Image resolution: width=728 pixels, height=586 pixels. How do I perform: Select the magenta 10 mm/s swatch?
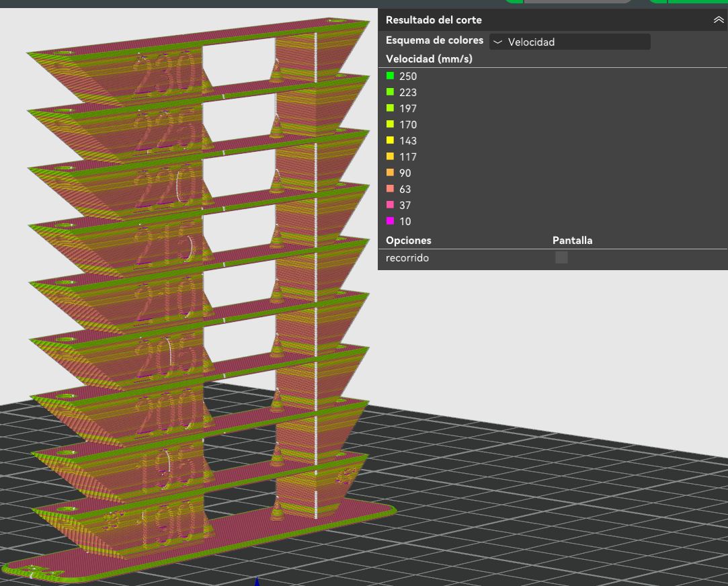[391, 221]
